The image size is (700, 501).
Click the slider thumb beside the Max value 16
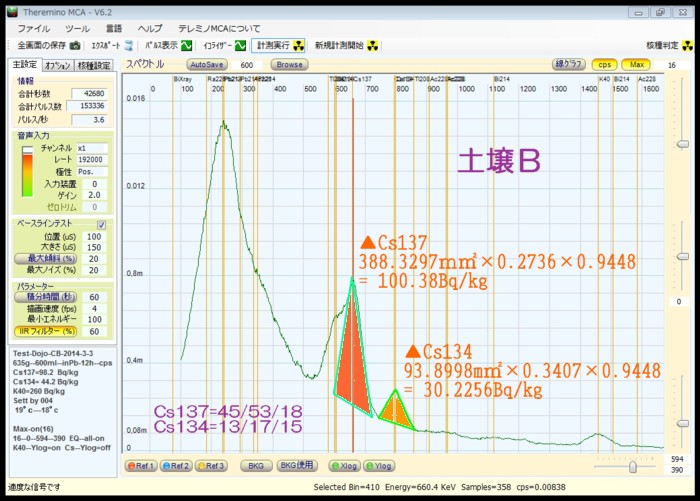click(683, 144)
